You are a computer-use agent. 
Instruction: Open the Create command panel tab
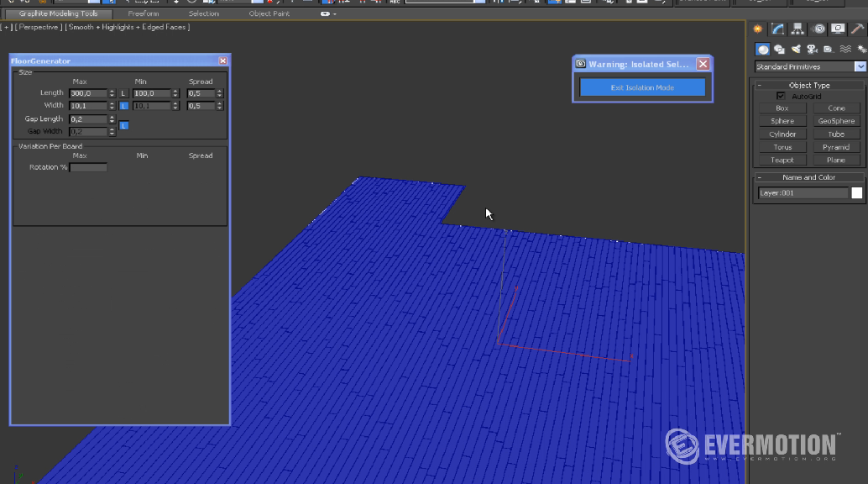click(758, 29)
